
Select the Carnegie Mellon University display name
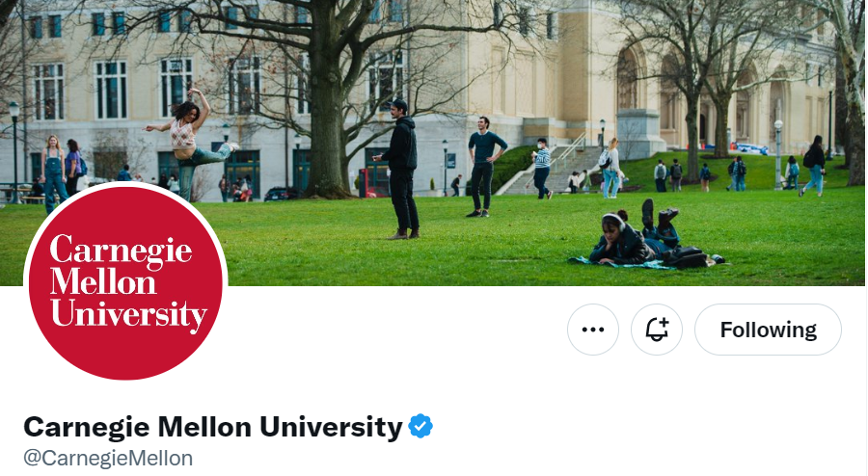(212, 427)
